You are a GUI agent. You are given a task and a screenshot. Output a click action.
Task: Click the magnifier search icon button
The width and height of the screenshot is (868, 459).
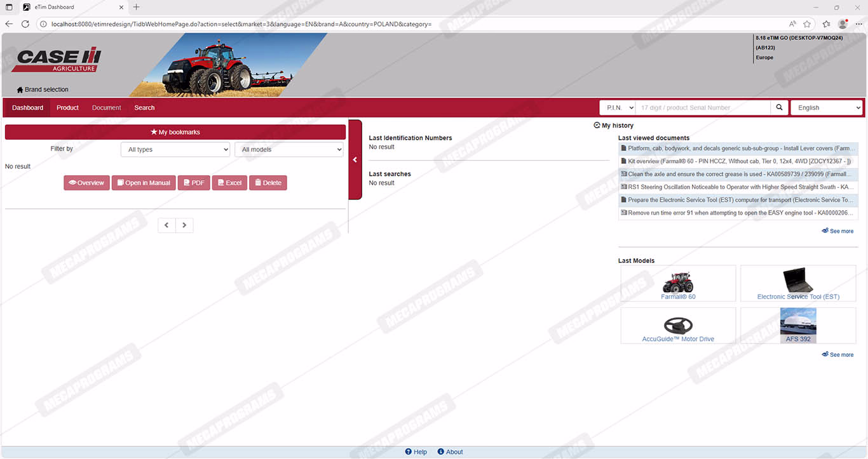pos(779,108)
